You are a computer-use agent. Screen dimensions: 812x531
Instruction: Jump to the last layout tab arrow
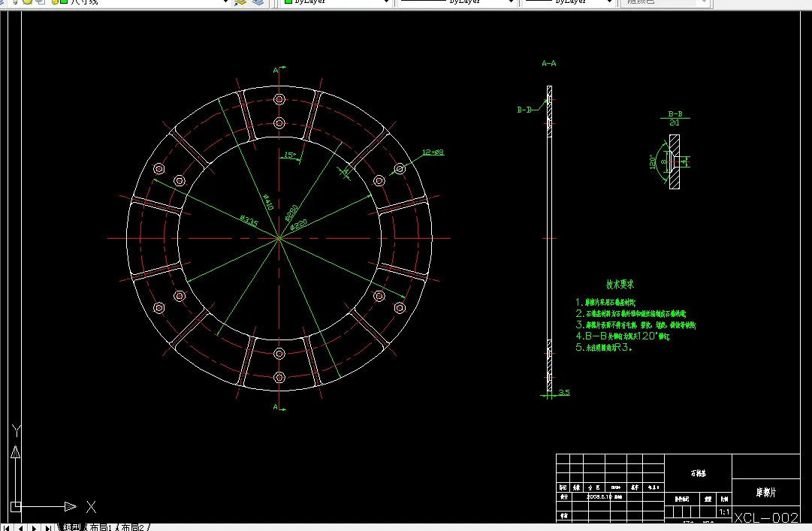click(x=47, y=527)
